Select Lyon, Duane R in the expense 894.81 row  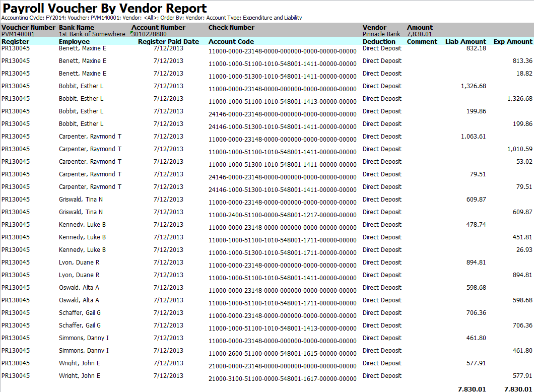[79, 275]
